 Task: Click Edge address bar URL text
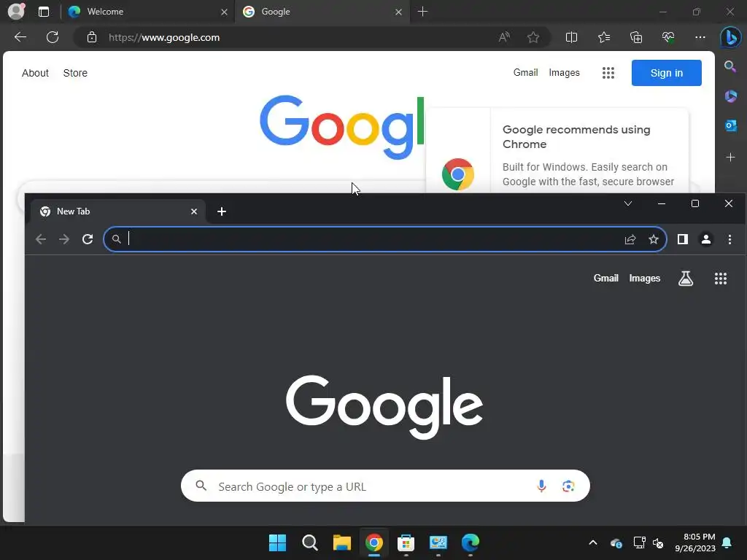pyautogui.click(x=164, y=37)
